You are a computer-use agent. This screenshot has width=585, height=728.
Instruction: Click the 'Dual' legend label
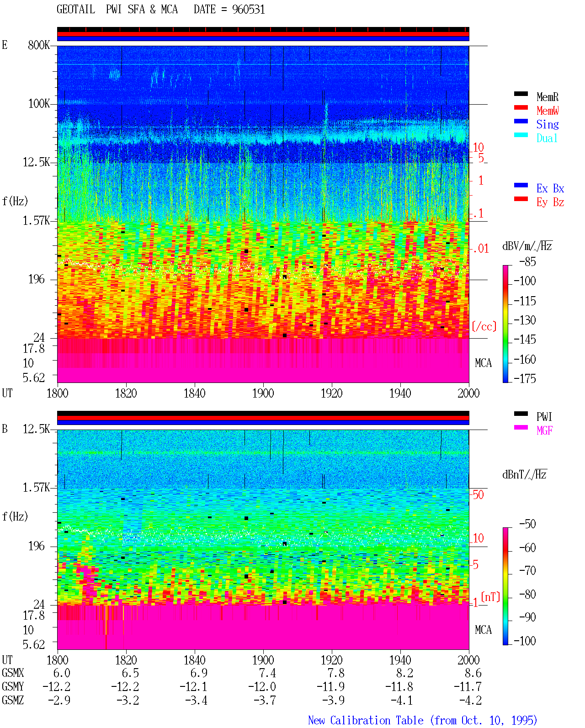pyautogui.click(x=548, y=138)
